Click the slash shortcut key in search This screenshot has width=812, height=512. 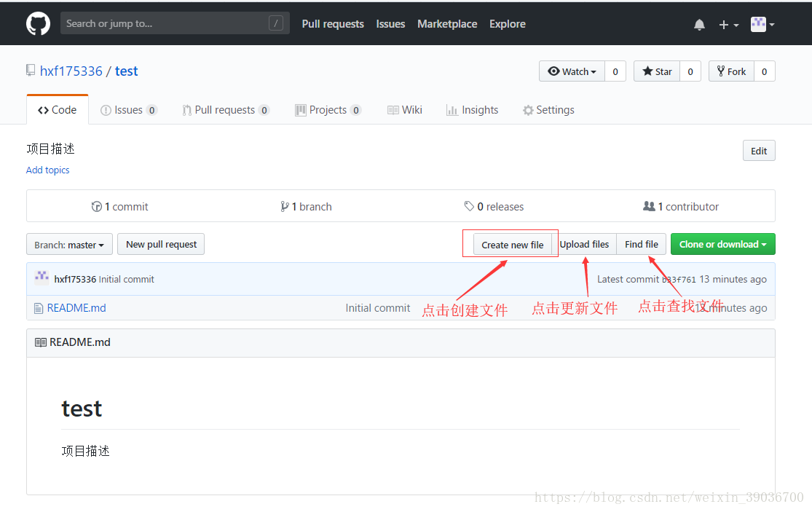coord(276,23)
